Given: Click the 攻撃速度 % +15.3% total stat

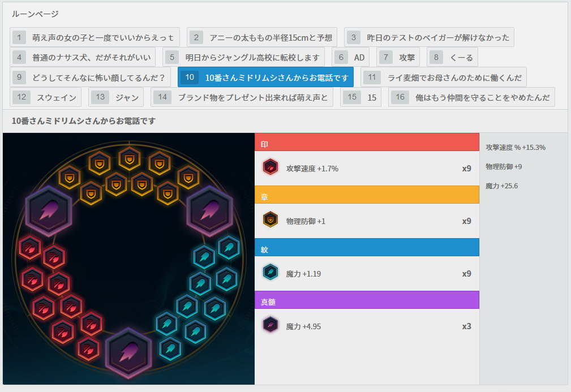Looking at the screenshot, I should pyautogui.click(x=516, y=148).
